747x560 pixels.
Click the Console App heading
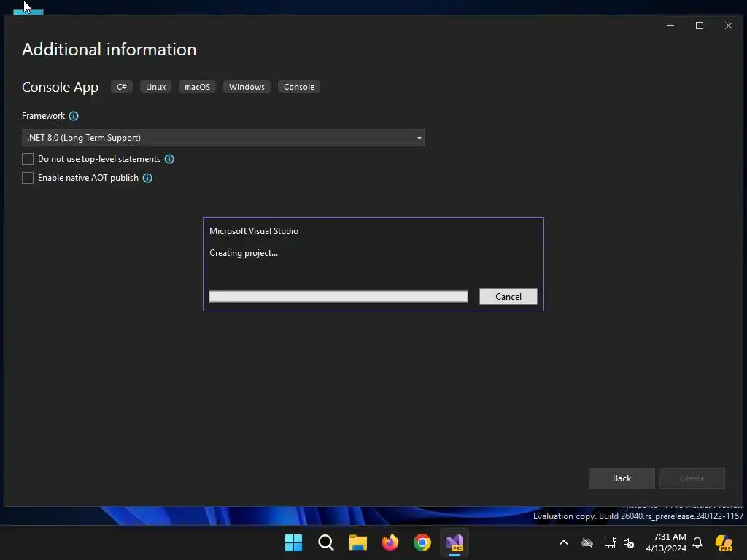click(60, 87)
